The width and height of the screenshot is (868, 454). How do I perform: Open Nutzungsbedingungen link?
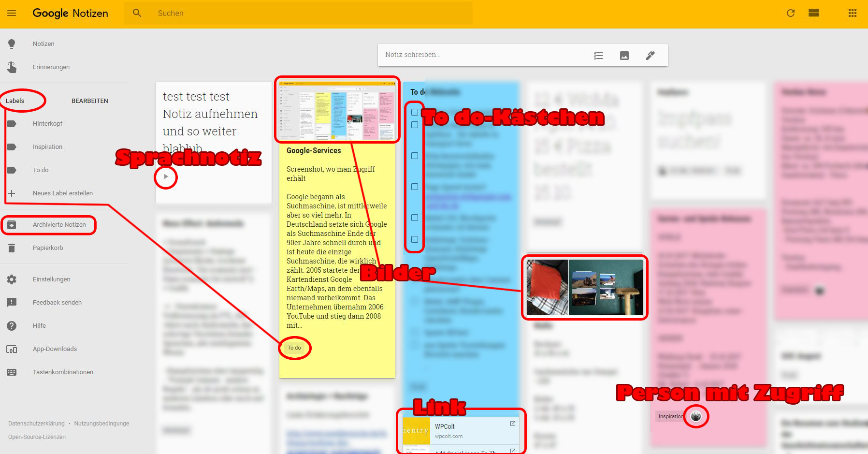[x=101, y=424]
